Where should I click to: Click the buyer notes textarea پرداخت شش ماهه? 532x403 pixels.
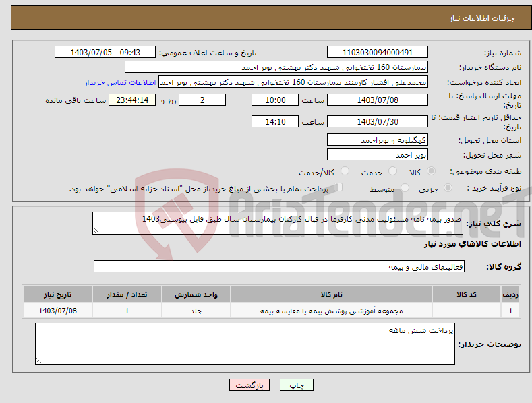245,344
